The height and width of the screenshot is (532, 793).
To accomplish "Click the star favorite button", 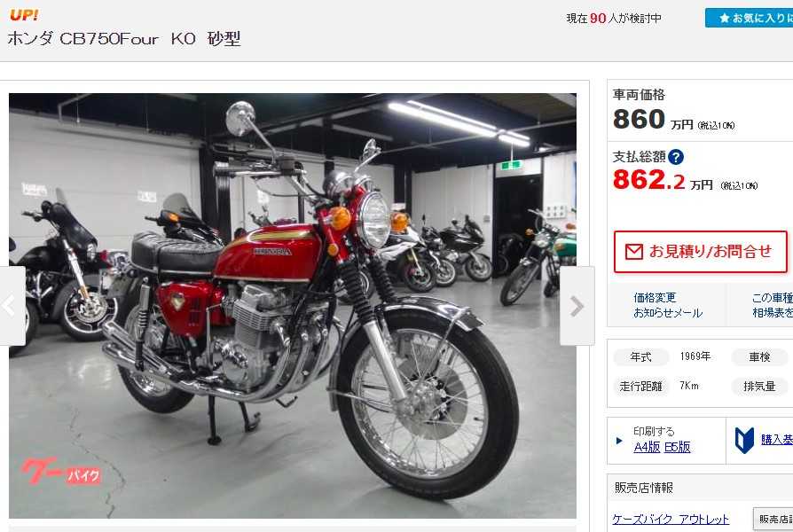I will (749, 19).
